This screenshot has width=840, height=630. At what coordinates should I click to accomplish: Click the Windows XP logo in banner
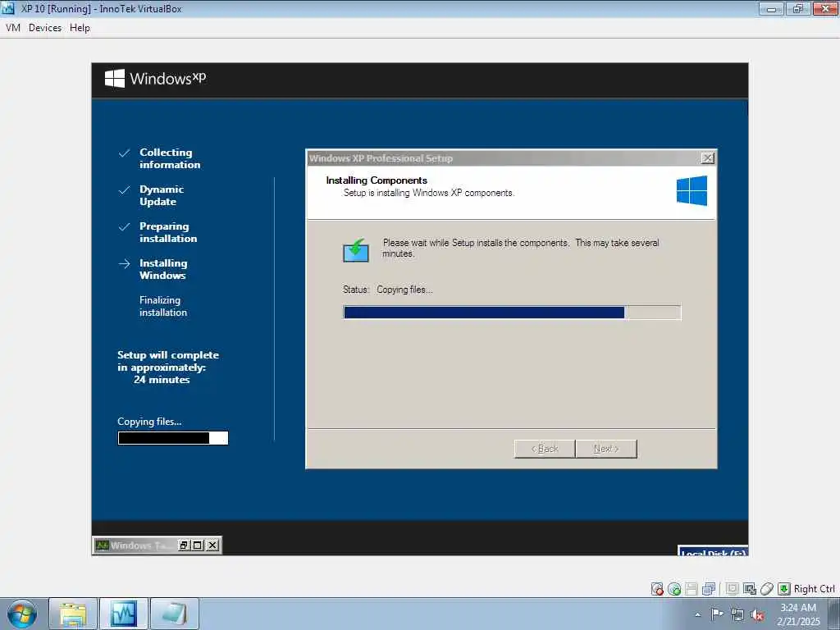click(155, 78)
